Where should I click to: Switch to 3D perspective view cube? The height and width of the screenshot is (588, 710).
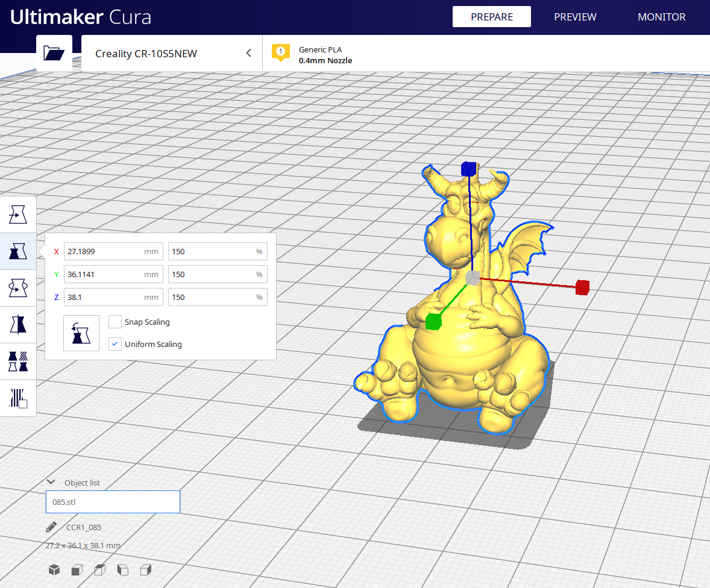(54, 570)
